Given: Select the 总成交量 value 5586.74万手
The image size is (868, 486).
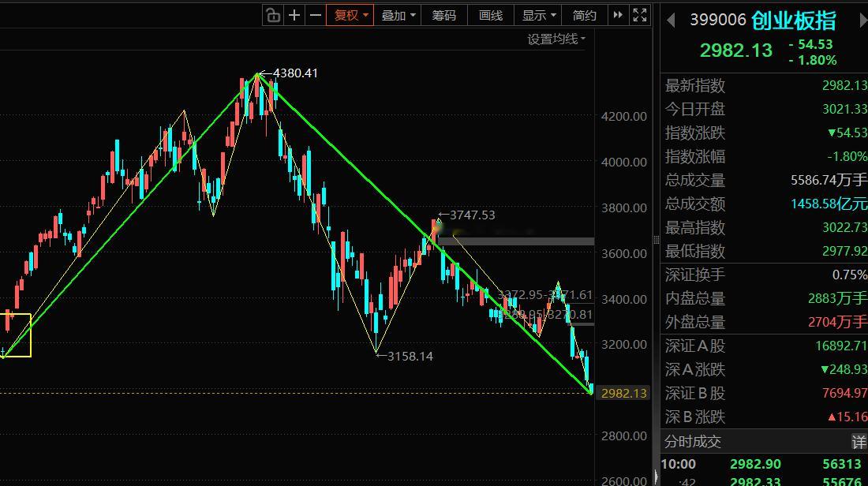Looking at the screenshot, I should pyautogui.click(x=829, y=180).
